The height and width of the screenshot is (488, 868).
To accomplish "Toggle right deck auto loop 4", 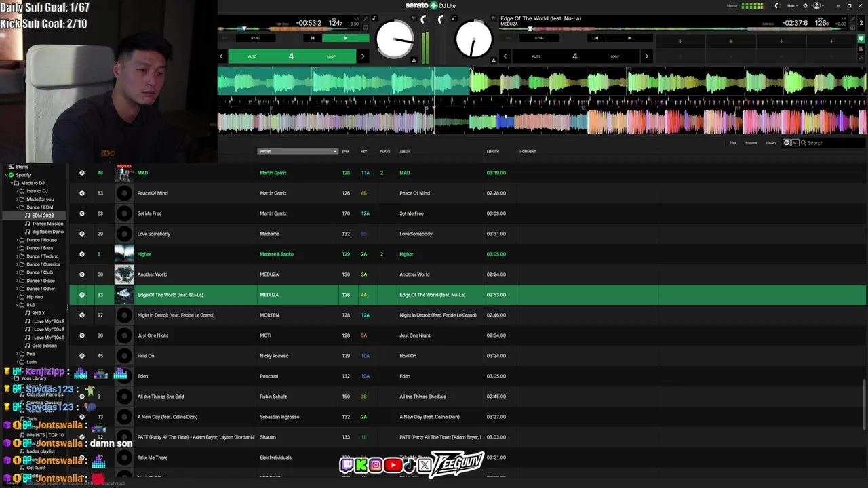I will pyautogui.click(x=575, y=56).
